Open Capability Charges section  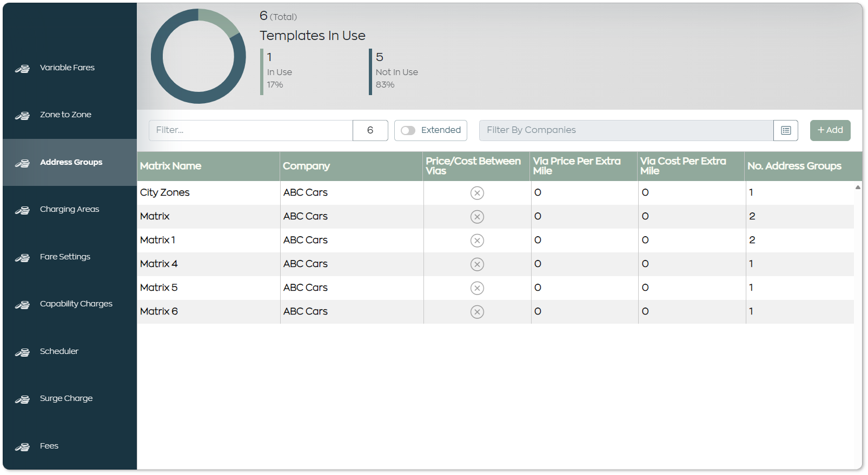tap(70, 304)
